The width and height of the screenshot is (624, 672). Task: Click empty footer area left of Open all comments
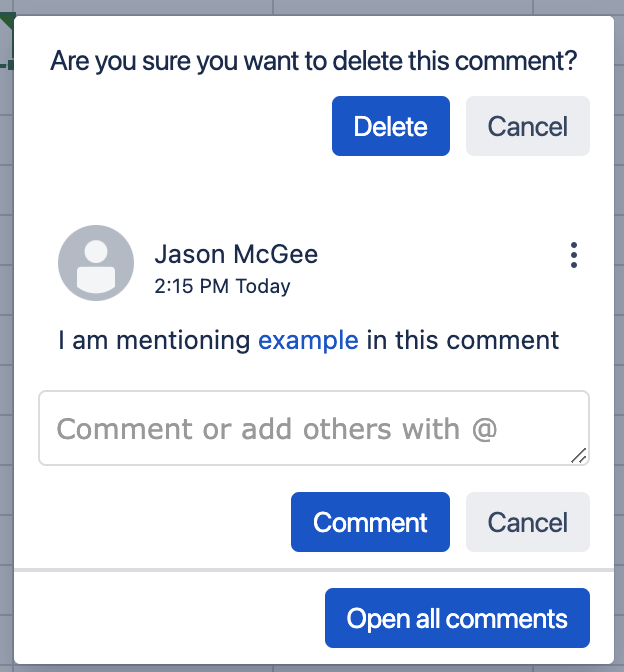(x=160, y=618)
